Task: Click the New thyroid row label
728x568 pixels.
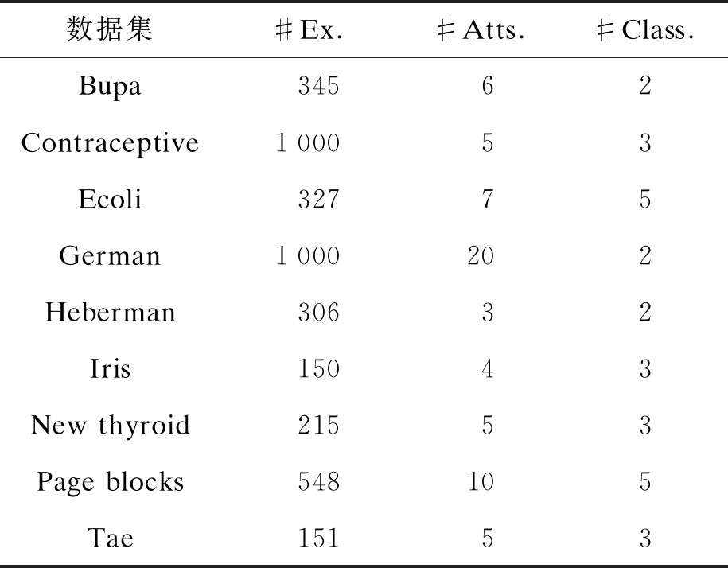Action: pyautogui.click(x=110, y=426)
